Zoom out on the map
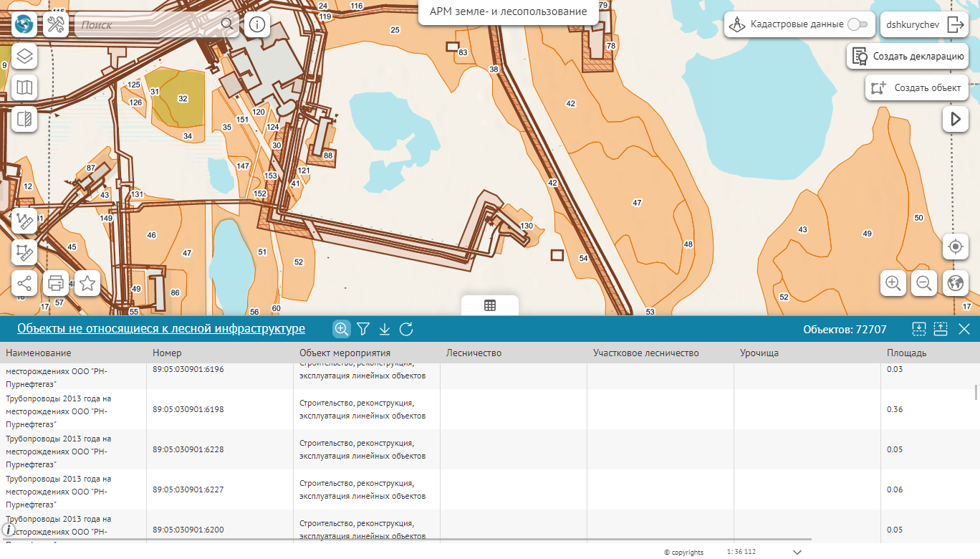This screenshot has height=559, width=980. 924,283
